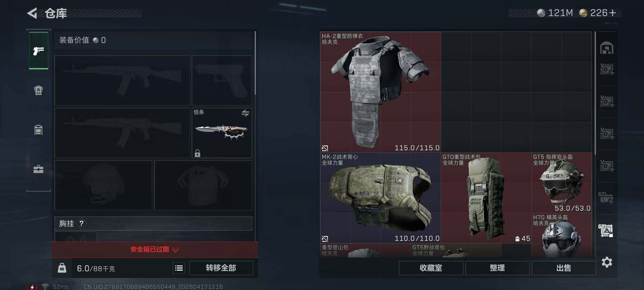Open the briefcase safe-box tab in sidebar
This screenshot has height=290, width=644.
tap(38, 169)
